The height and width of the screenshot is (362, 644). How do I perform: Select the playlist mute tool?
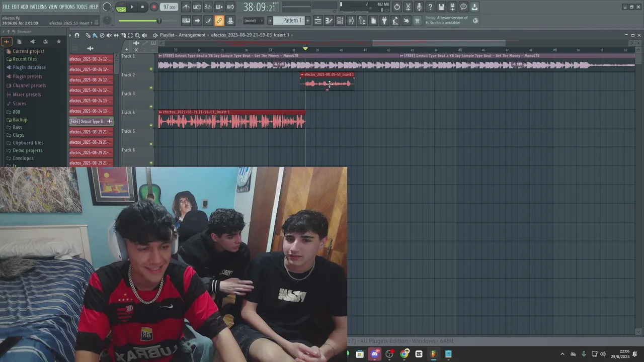[109, 35]
